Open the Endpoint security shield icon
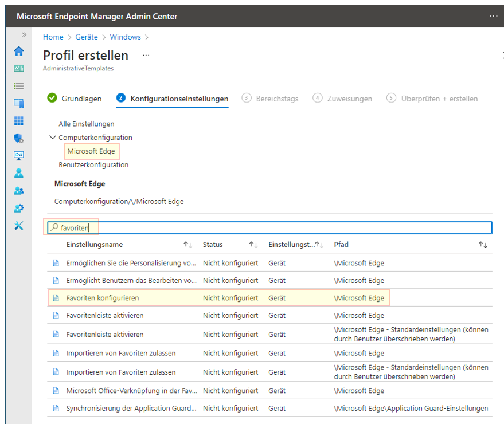This screenshot has height=424, width=504. coord(19,138)
